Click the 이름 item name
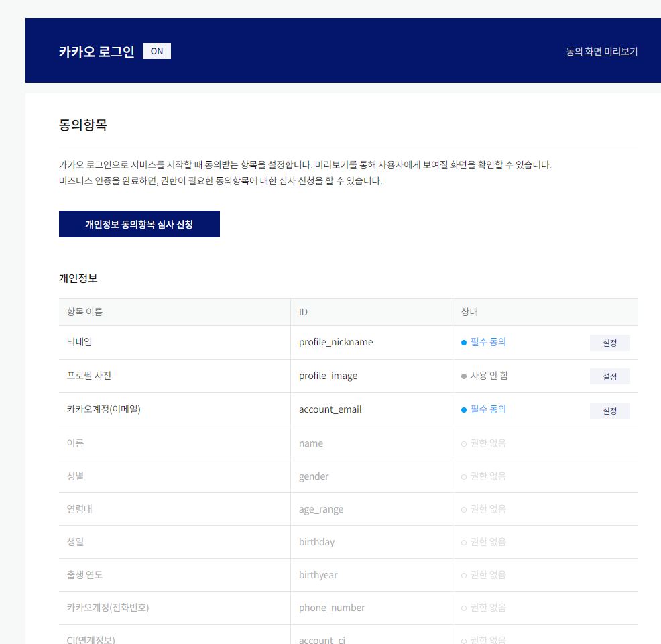 coord(75,443)
